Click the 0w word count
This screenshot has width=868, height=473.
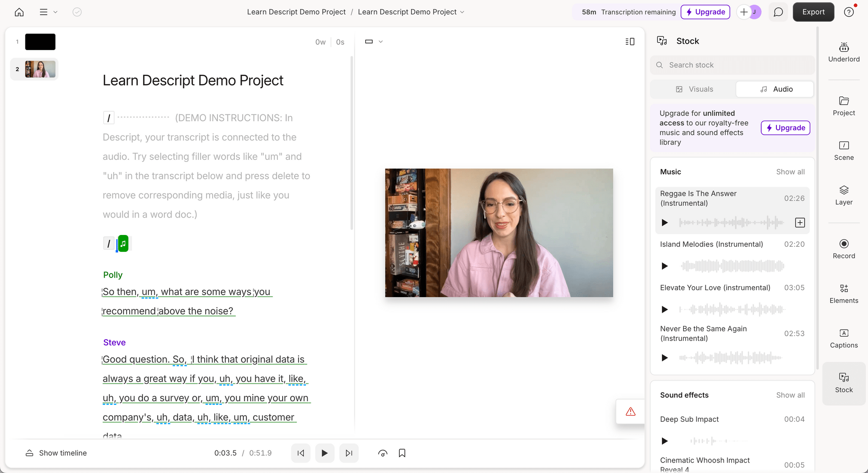click(320, 42)
